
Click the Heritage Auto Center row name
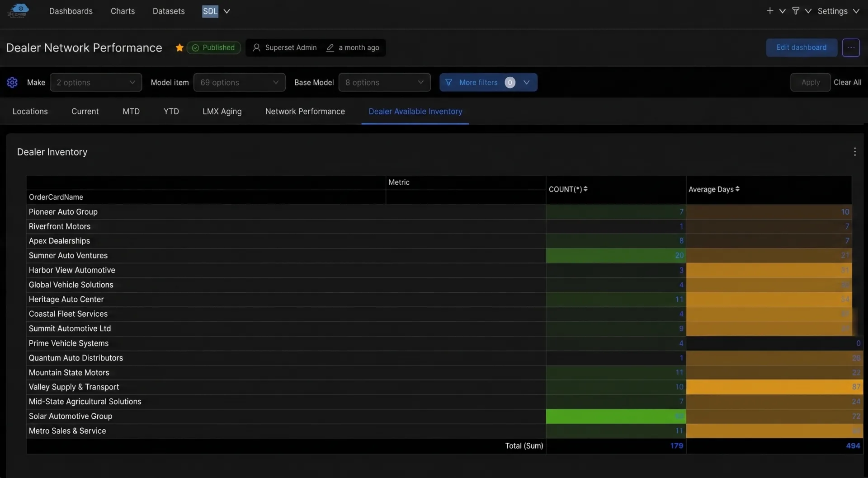coord(66,299)
